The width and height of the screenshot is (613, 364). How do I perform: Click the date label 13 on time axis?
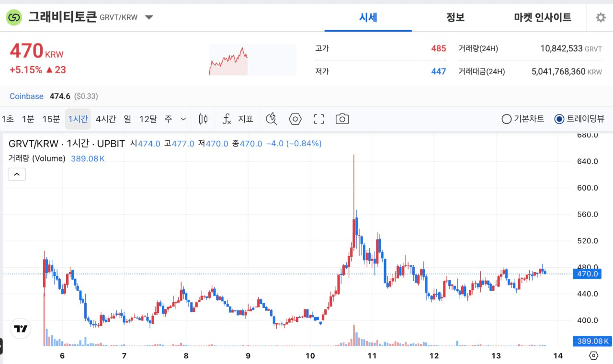pyautogui.click(x=496, y=356)
